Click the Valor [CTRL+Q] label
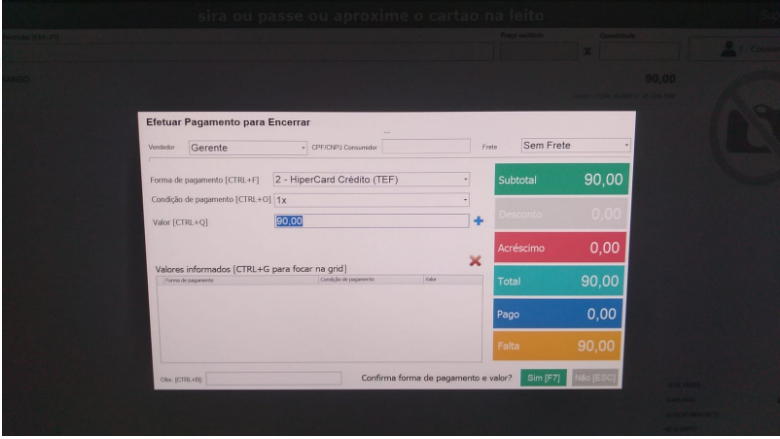Viewport: 780px width, 439px height. (180, 222)
